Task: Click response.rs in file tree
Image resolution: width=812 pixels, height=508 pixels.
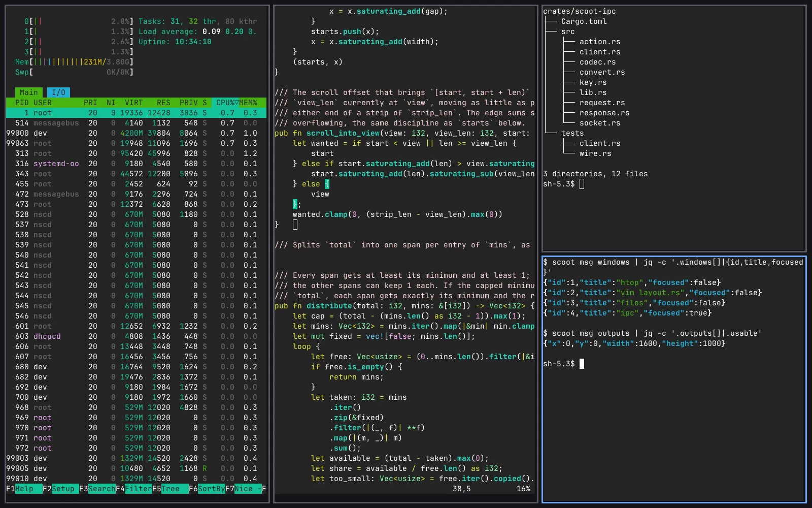Action: tap(604, 113)
